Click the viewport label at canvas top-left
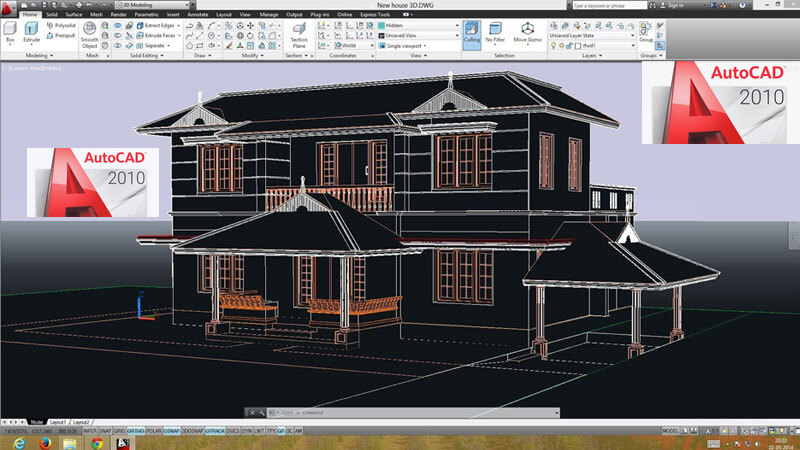This screenshot has width=800, height=450. point(32,68)
